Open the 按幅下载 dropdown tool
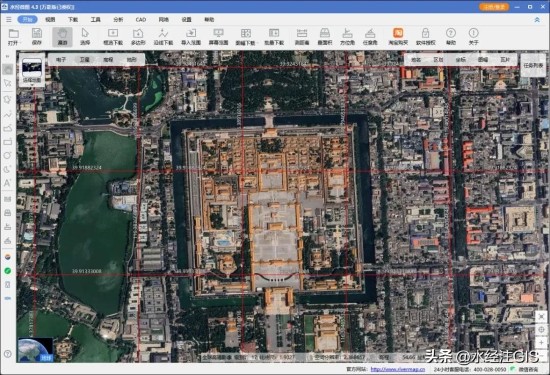Viewport: 550px width, 375px height. (x=246, y=36)
